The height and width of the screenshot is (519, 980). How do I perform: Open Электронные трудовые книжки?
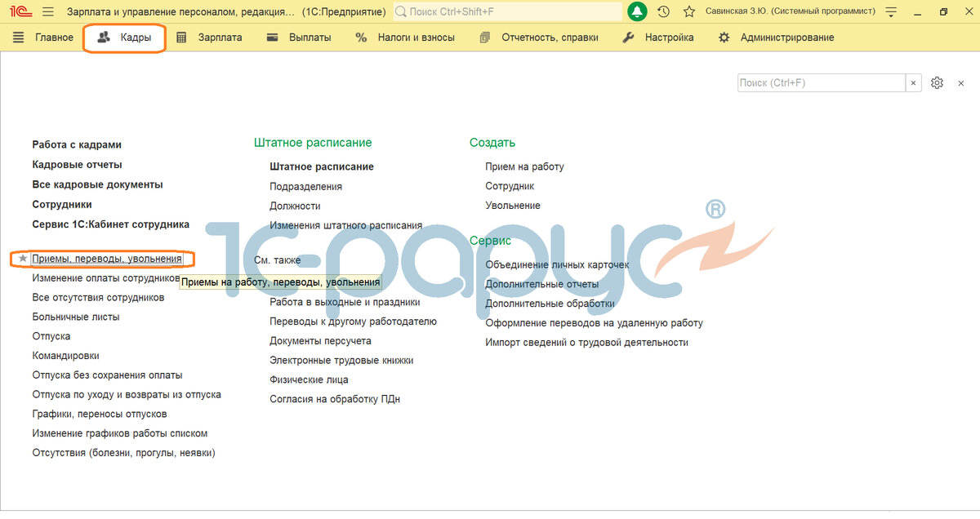[x=341, y=360]
